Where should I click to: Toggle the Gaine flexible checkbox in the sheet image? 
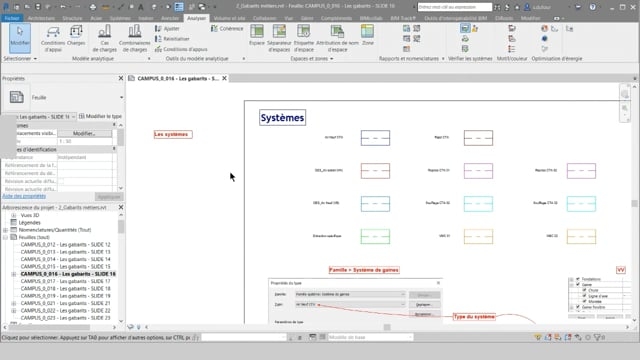coord(578,307)
